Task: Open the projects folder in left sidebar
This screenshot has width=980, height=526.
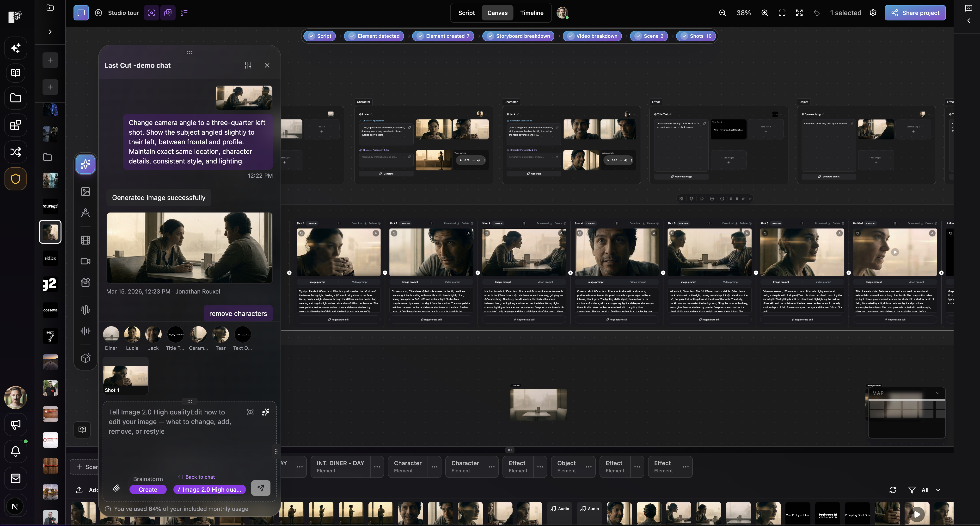Action: [x=16, y=98]
